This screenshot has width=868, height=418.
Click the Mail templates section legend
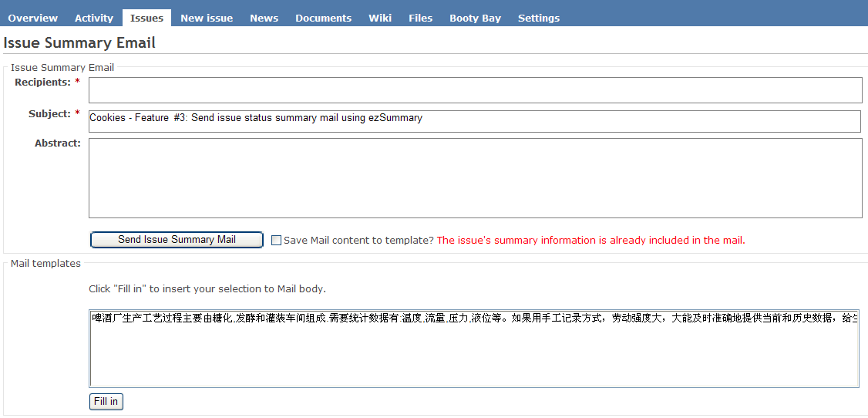(x=45, y=264)
